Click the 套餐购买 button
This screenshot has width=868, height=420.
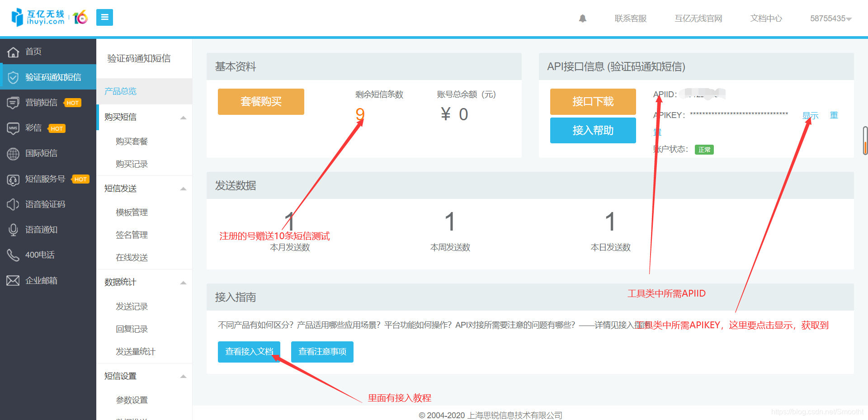[261, 102]
